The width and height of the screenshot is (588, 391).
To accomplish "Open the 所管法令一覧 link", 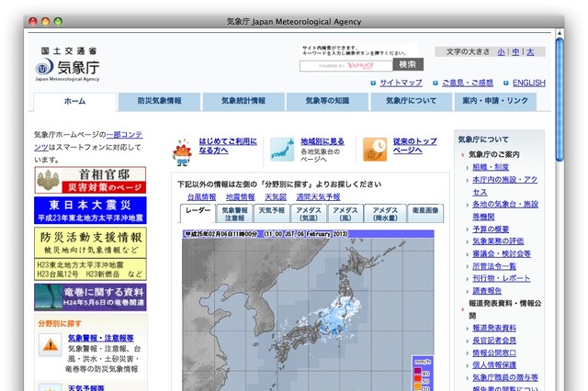I will click(x=494, y=266).
